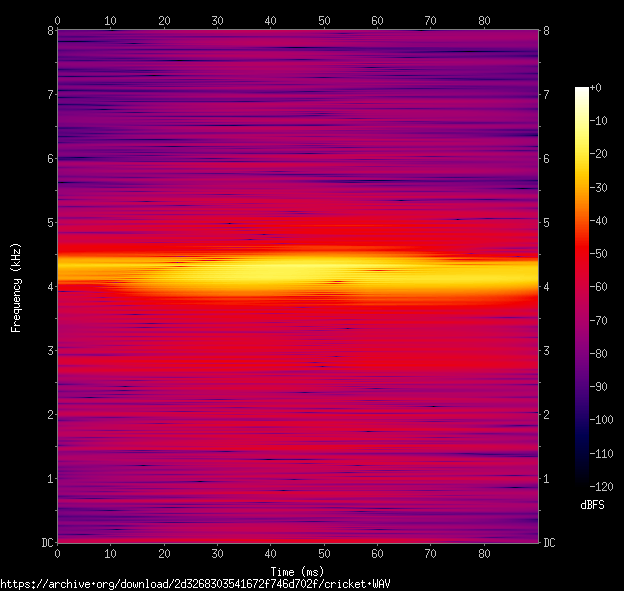This screenshot has width=624, height=591.
Task: Click the 60 ms tick on the bottom axis
Action: tap(376, 552)
